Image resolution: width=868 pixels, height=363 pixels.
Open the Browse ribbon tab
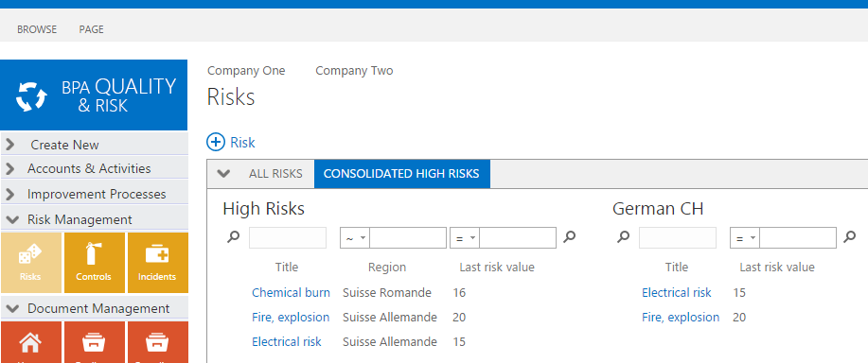coord(37,29)
